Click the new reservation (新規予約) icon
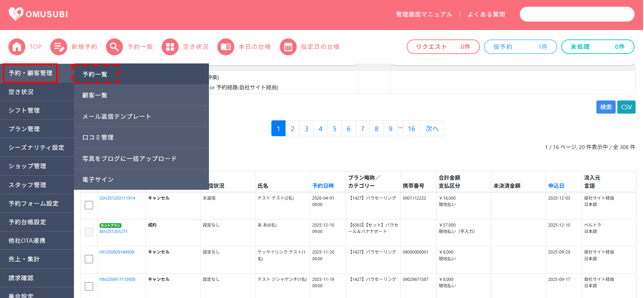The image size is (644, 298). point(59,47)
